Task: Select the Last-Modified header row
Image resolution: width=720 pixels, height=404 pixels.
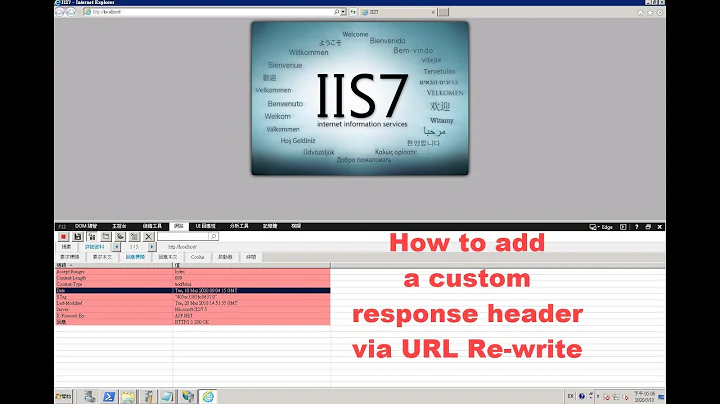Action: click(x=192, y=303)
